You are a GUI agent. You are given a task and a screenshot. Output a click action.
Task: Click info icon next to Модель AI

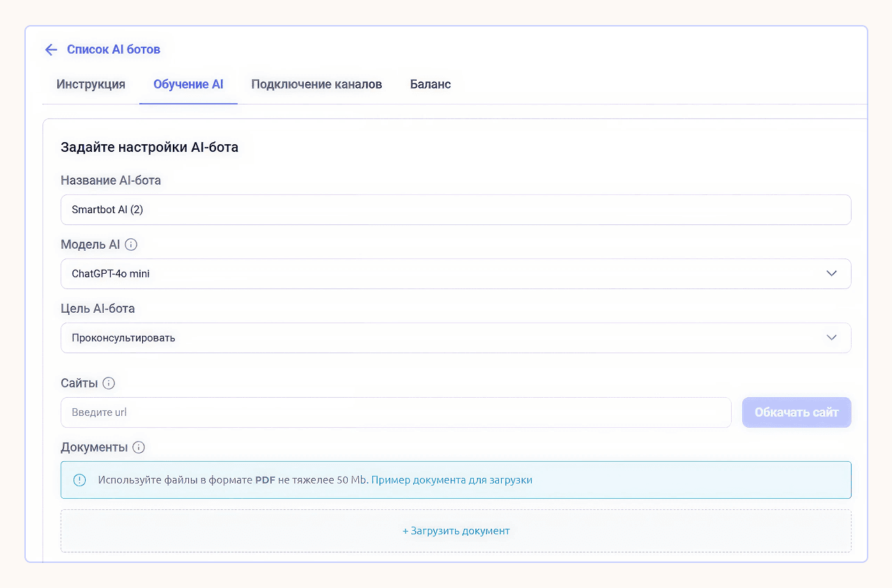click(131, 245)
